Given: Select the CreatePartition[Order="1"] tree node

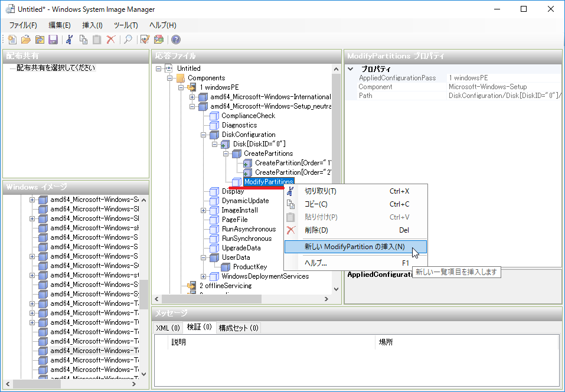Looking at the screenshot, I should [293, 163].
